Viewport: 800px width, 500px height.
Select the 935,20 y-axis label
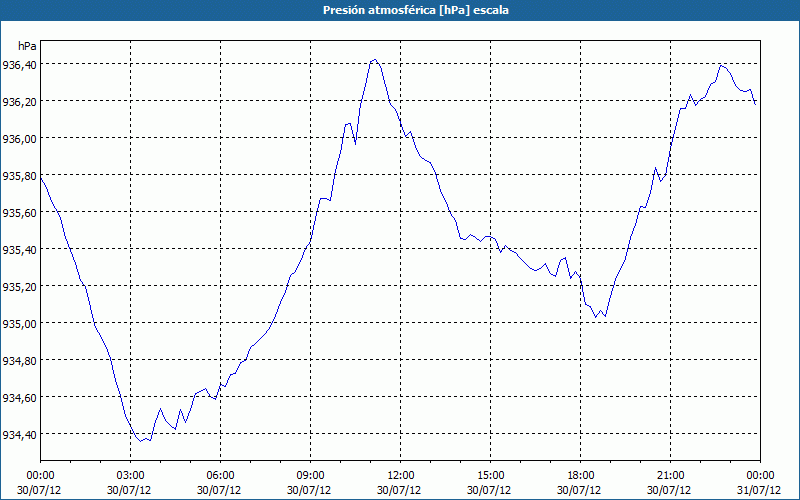[x=19, y=287]
